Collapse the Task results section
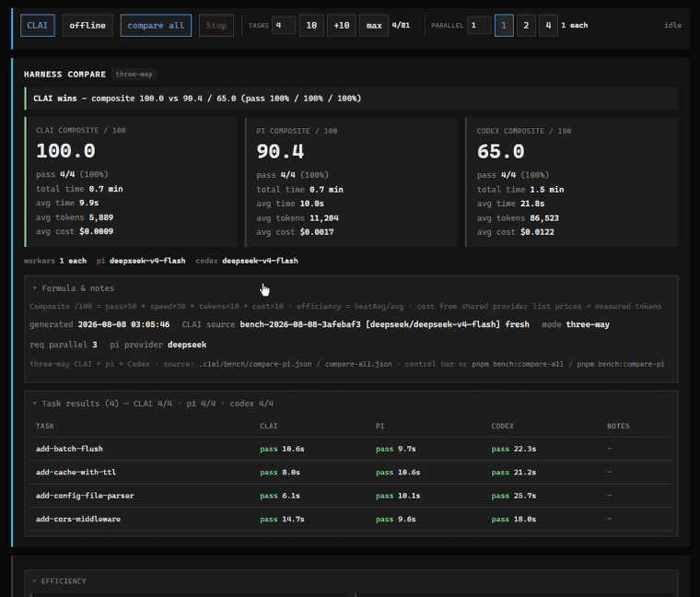This screenshot has width=700, height=597. (x=153, y=404)
